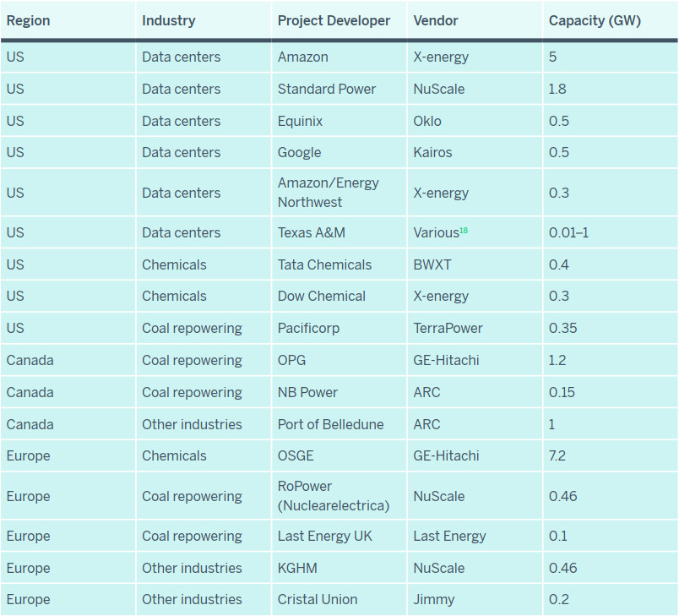Click the Capacity (GW) column header
Screen dimensions: 679x616
tap(595, 20)
